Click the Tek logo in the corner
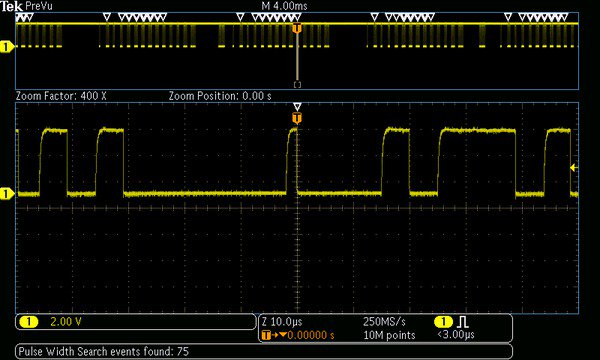 point(11,6)
